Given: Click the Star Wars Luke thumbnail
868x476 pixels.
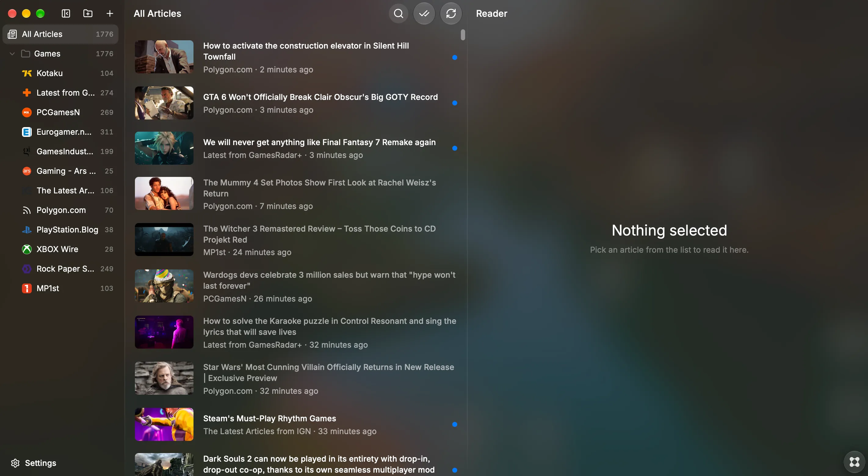Looking at the screenshot, I should (x=164, y=378).
